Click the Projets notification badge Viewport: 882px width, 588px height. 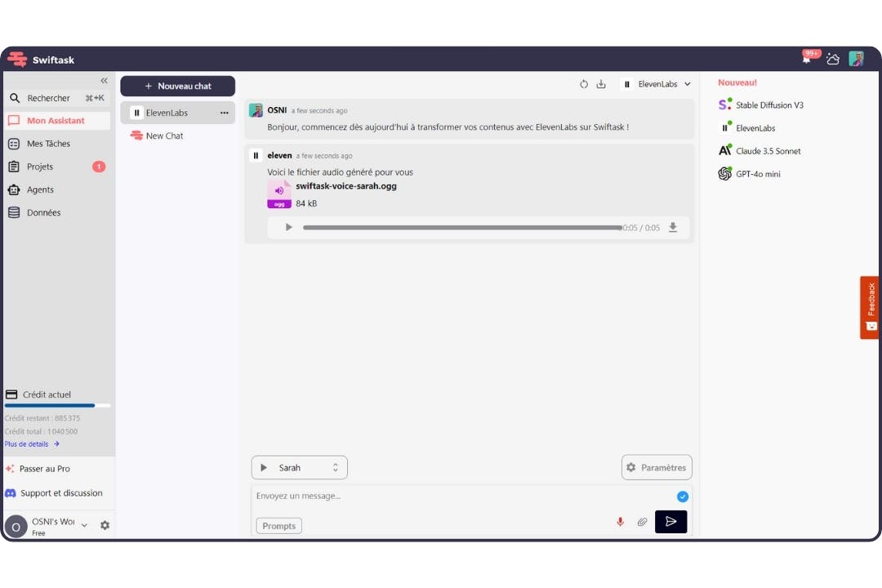tap(99, 167)
